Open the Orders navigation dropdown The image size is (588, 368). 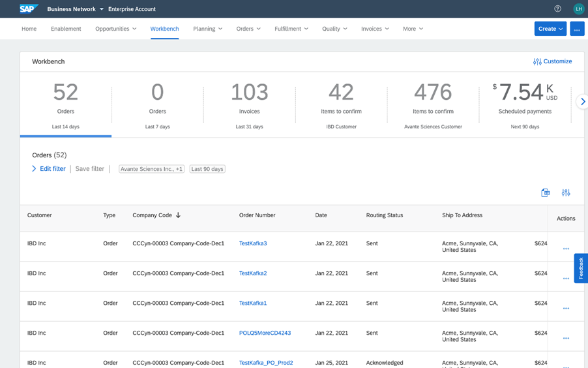point(248,29)
